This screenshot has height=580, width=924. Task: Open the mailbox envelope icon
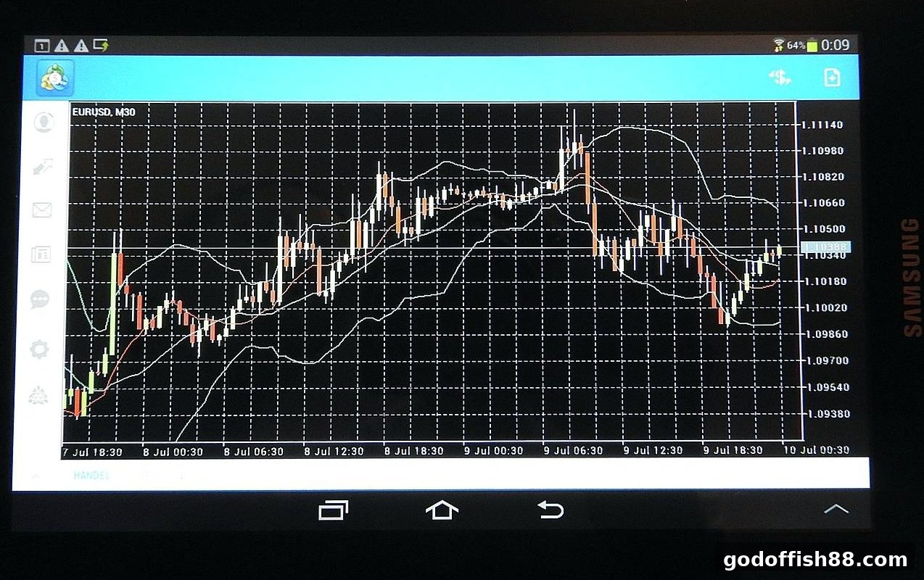click(x=42, y=210)
